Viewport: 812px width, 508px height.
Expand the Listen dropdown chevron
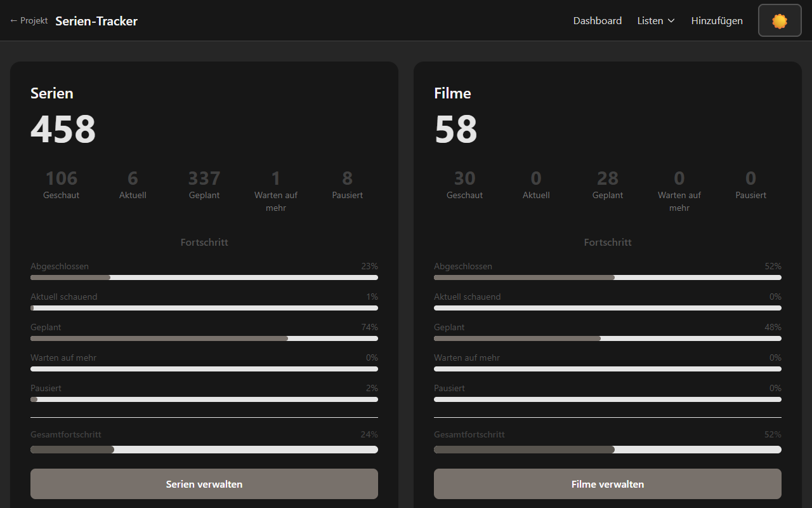pyautogui.click(x=671, y=21)
